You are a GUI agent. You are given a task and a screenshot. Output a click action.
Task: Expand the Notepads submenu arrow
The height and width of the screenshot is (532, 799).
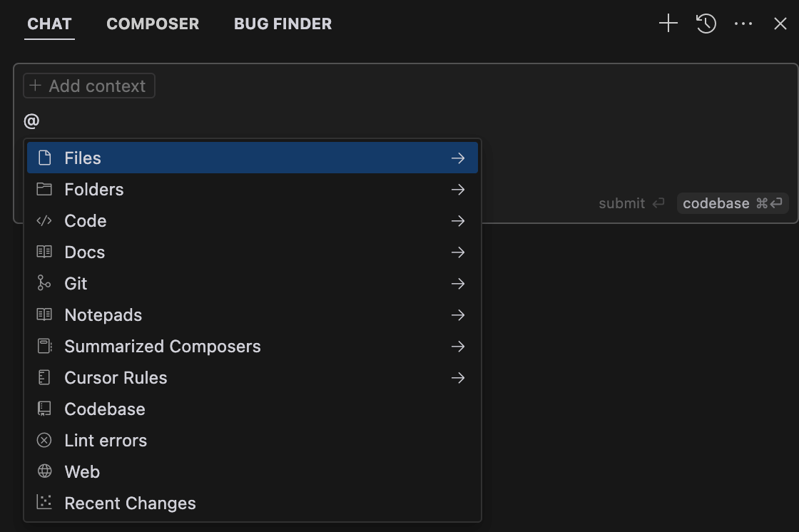point(458,314)
